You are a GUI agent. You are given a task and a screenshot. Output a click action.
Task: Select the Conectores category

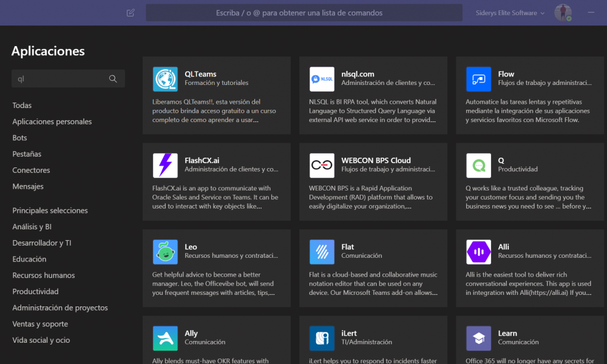(x=31, y=170)
